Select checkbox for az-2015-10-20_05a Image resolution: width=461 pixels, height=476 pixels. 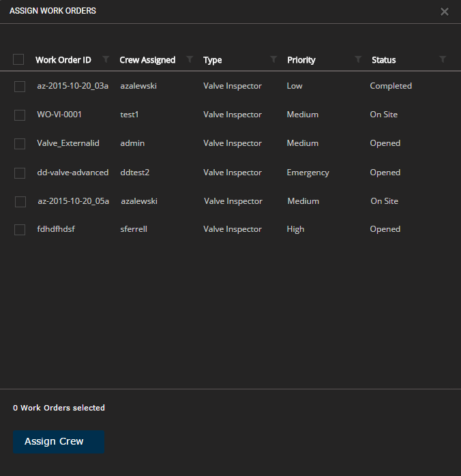(20, 202)
